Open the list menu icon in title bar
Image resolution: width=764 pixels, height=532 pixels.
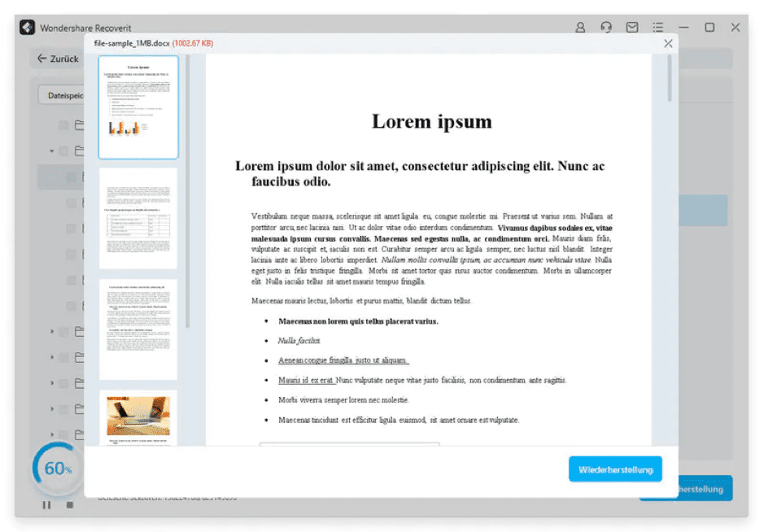[657, 28]
